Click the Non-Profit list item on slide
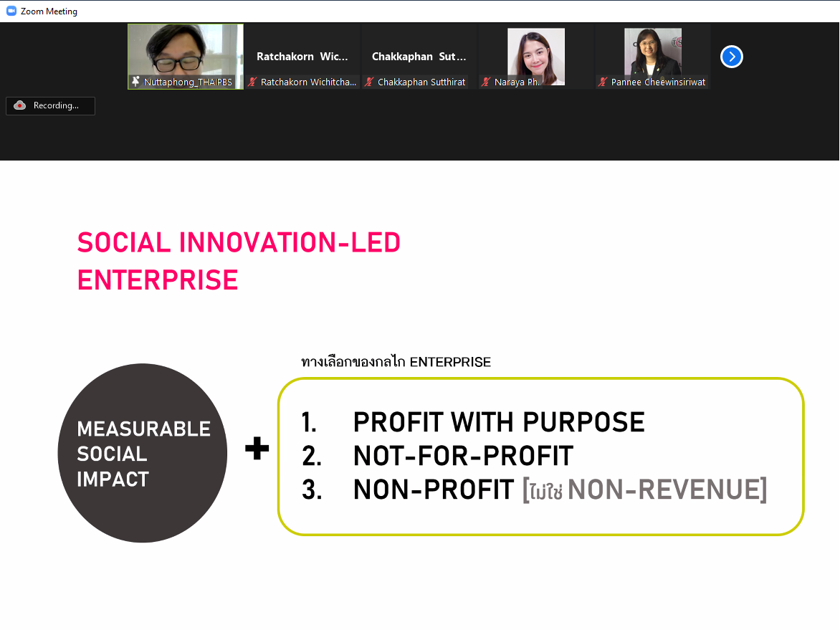The width and height of the screenshot is (840, 630). pyautogui.click(x=534, y=490)
